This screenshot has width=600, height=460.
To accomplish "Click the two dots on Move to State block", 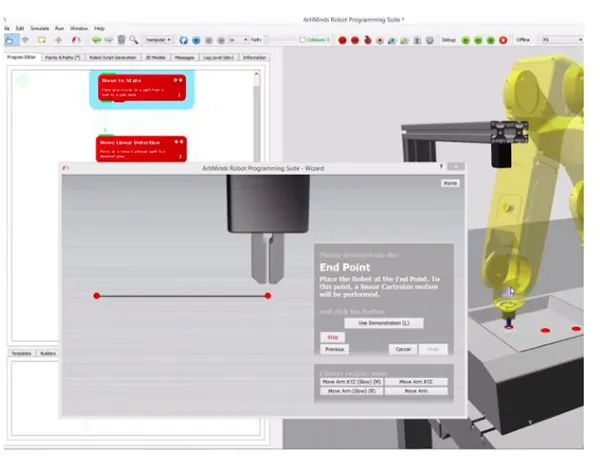I will [178, 80].
